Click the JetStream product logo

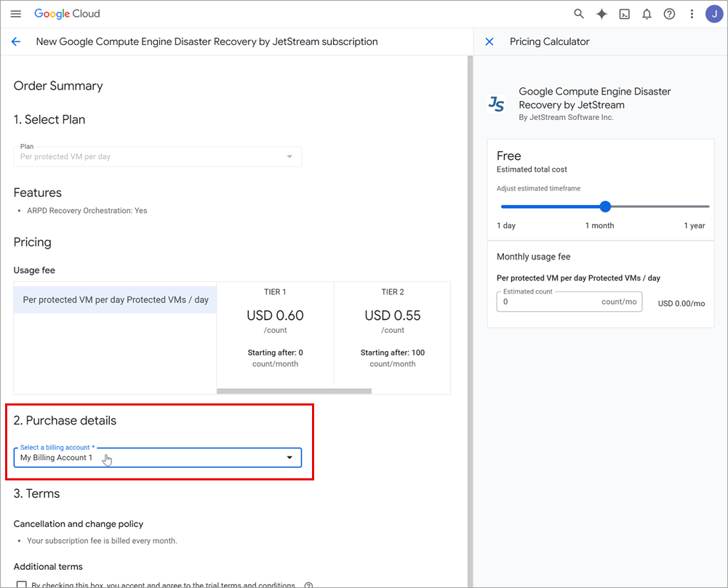[x=497, y=104]
